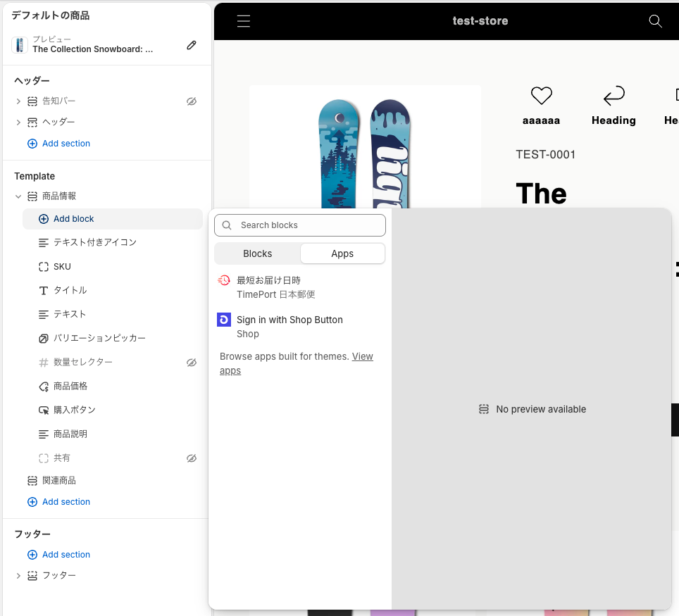Click Add section under フッター group

pos(59,555)
